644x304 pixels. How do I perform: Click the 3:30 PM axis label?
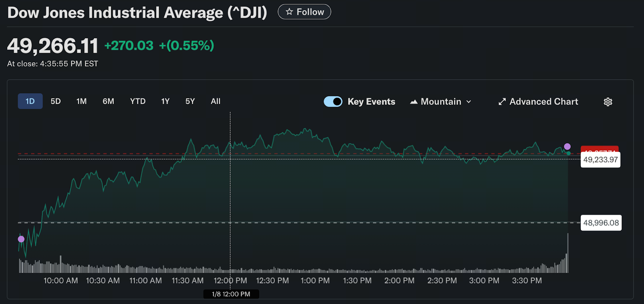pyautogui.click(x=527, y=281)
